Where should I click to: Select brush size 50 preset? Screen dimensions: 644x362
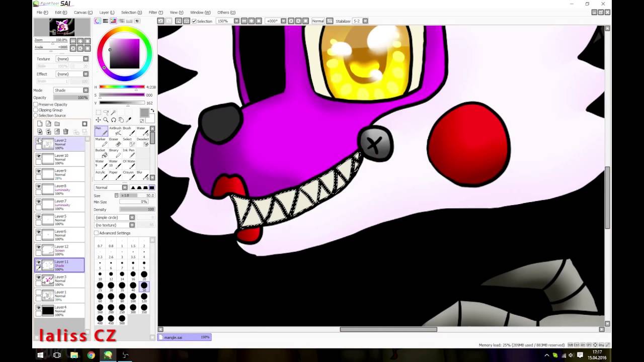click(x=144, y=286)
